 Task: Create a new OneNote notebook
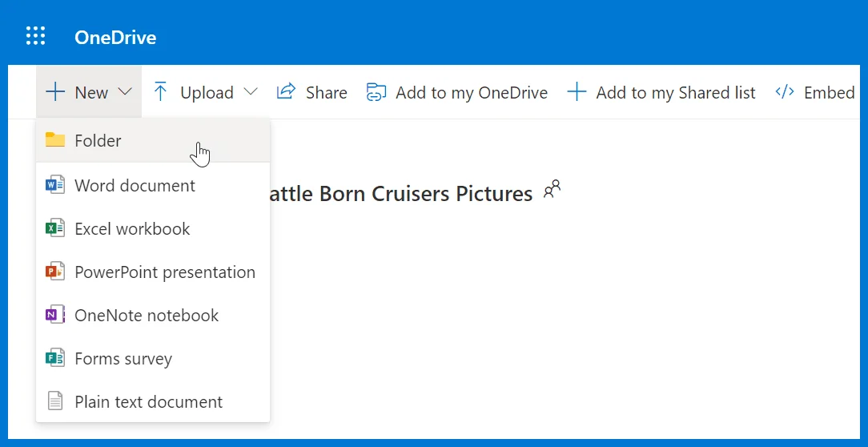(x=153, y=315)
